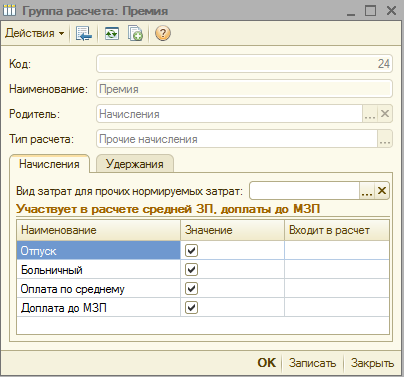Click the find-in-list toolbar icon

click(x=83, y=33)
